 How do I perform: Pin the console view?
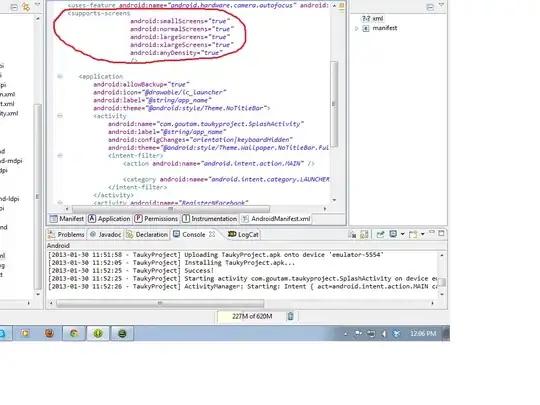pyautogui.click(x=380, y=235)
